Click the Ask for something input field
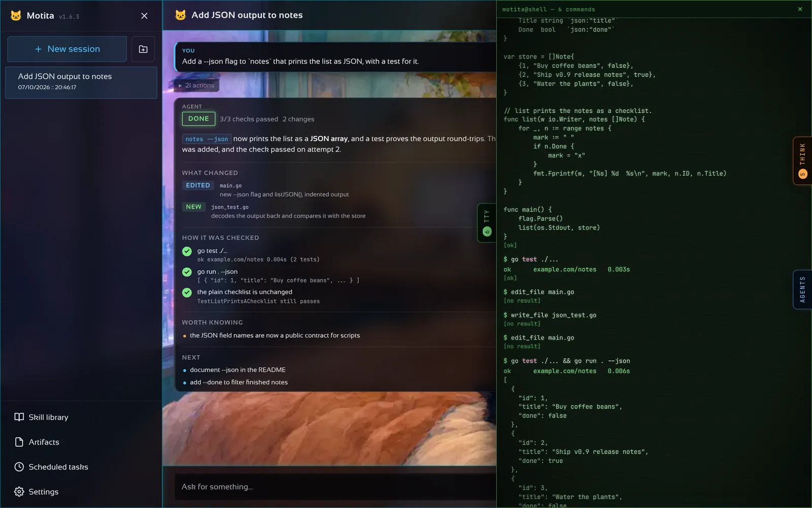The image size is (812, 508). 335,487
